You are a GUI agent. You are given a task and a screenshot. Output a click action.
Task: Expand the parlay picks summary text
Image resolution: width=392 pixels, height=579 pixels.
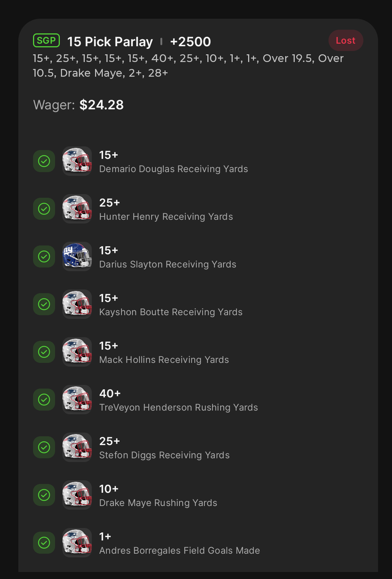[x=188, y=66]
